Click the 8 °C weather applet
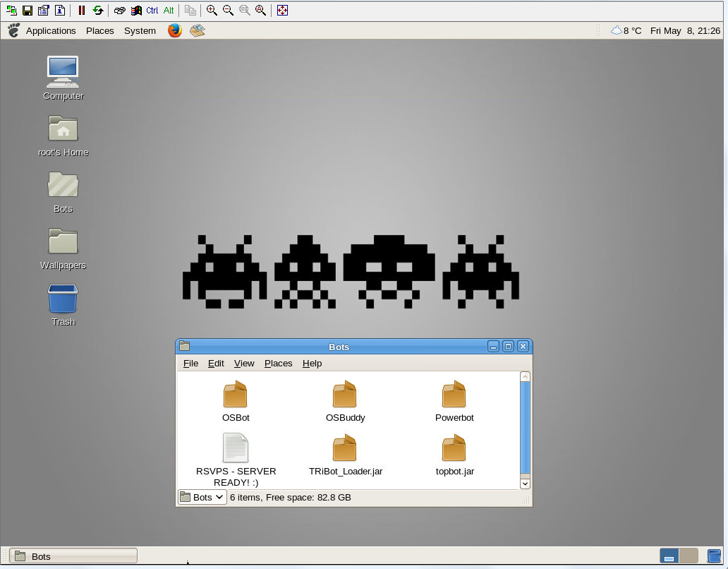728x569 pixels. click(626, 30)
